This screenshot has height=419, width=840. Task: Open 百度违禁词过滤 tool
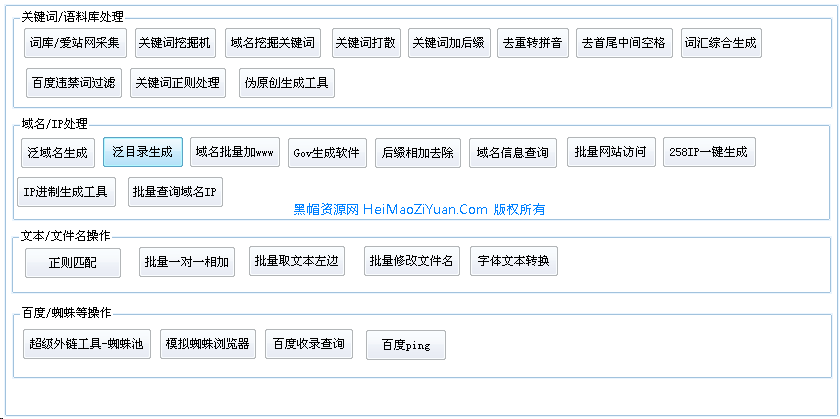tap(74, 83)
